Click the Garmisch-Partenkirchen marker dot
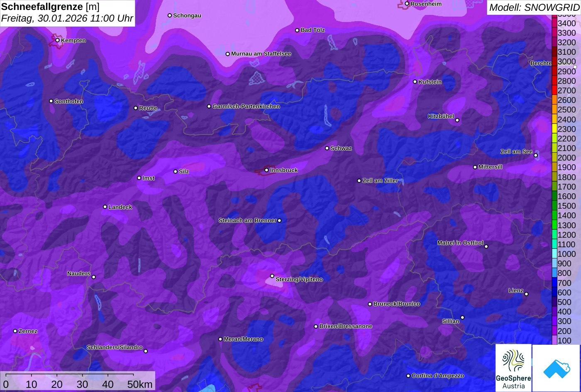 (x=209, y=107)
